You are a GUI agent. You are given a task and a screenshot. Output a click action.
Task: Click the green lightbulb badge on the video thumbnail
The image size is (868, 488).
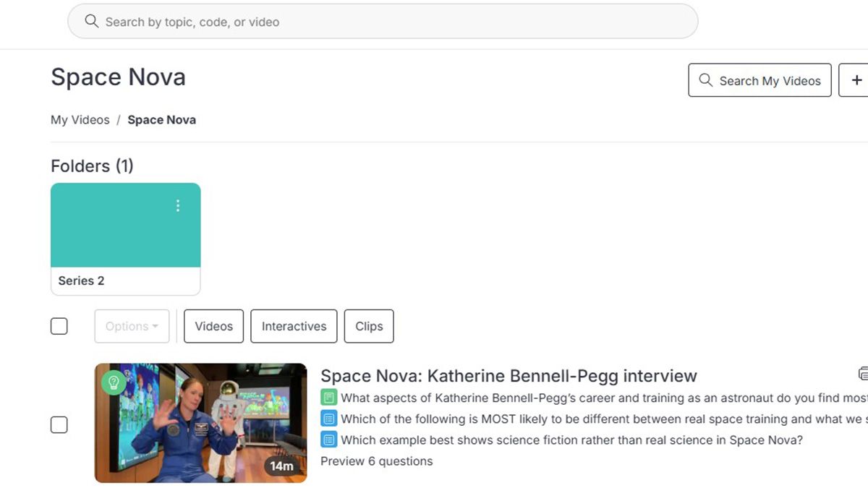click(114, 382)
